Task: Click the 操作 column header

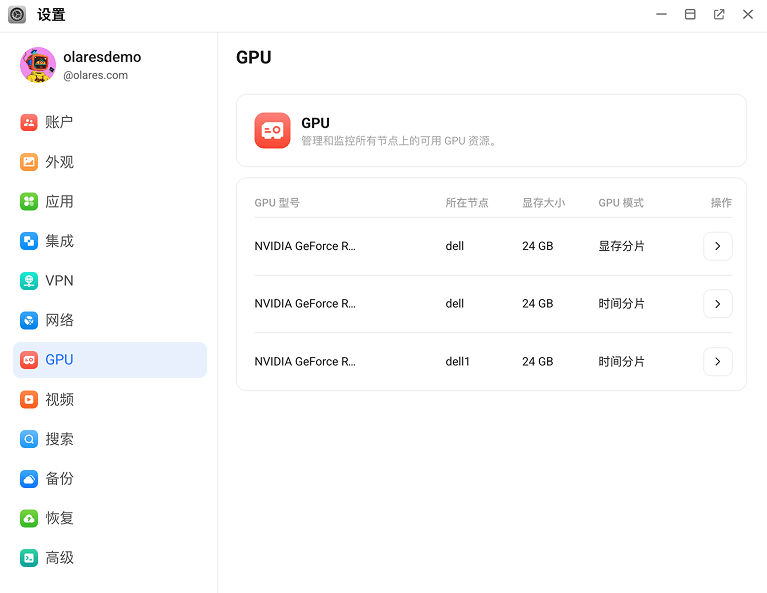Action: tap(721, 203)
